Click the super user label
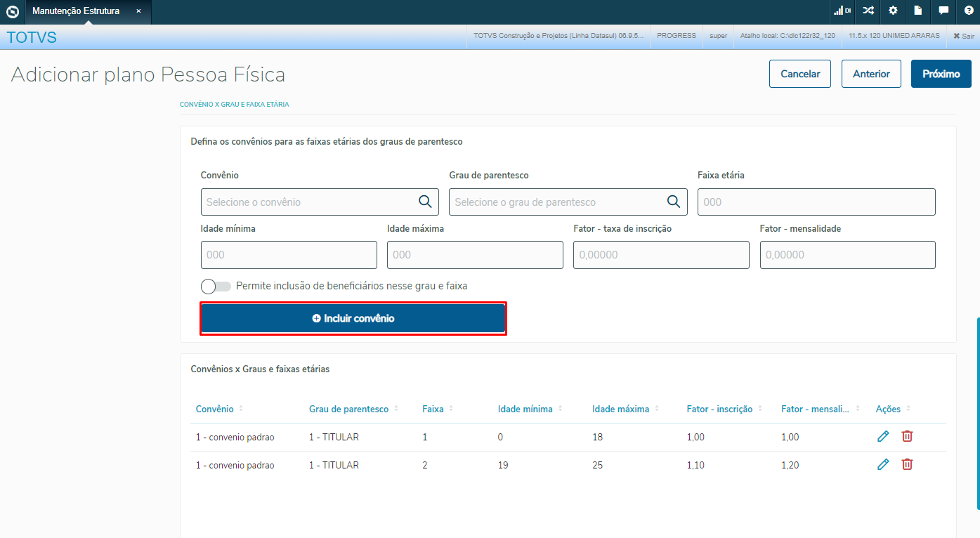This screenshot has height=538, width=980. [x=719, y=36]
